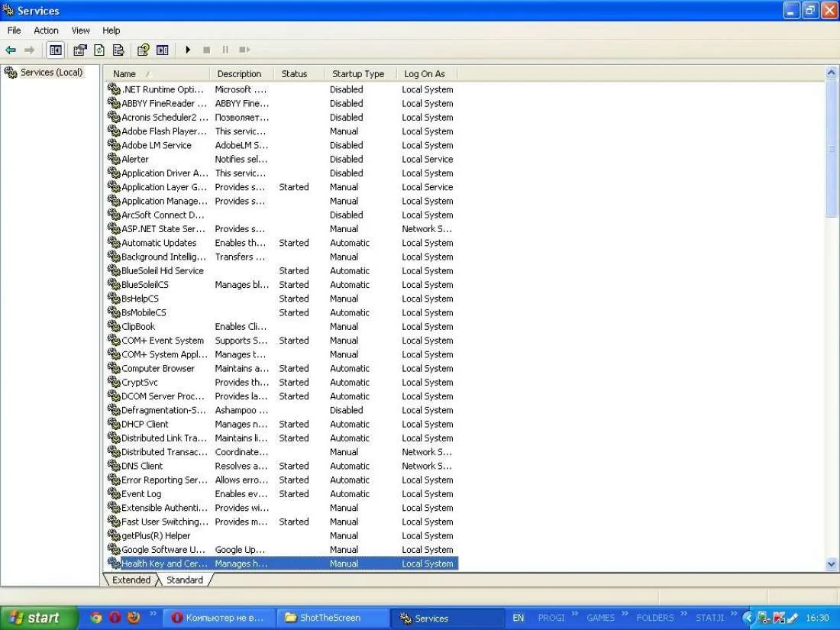Click the Services (Local) tree node
Viewport: 840px width, 630px height.
(x=51, y=73)
